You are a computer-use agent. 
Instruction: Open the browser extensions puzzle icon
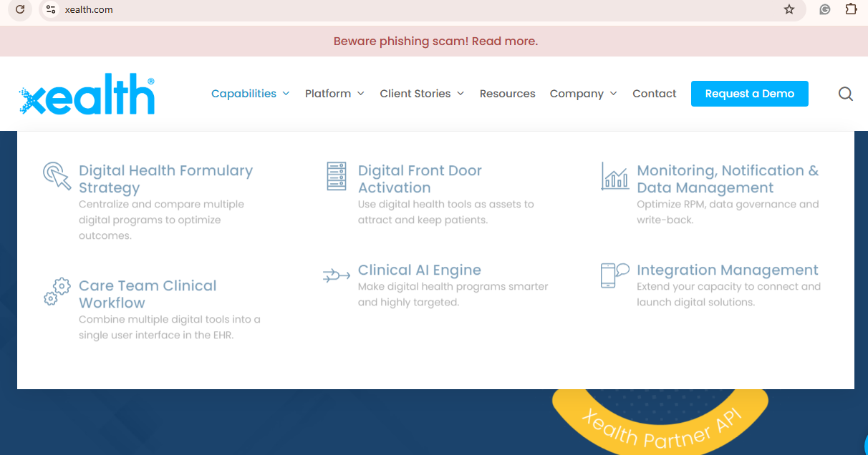click(x=852, y=9)
